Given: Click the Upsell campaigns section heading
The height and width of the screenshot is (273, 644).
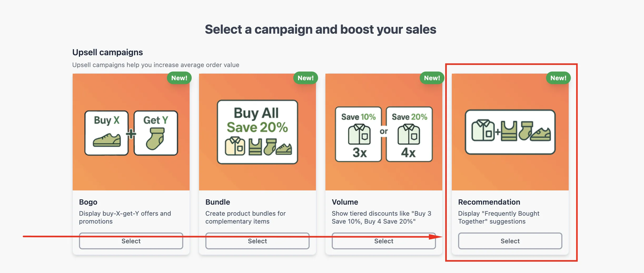Looking at the screenshot, I should 107,52.
